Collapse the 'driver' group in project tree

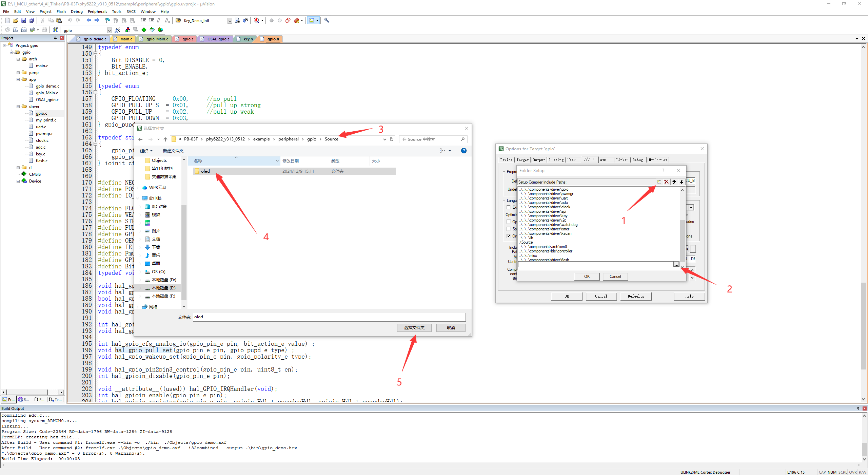click(18, 107)
